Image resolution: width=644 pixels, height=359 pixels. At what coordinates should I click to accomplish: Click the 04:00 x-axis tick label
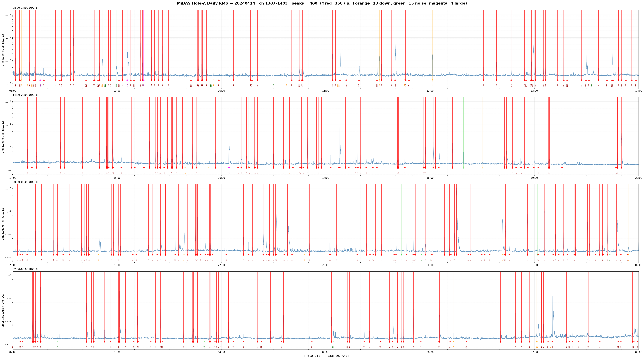click(x=221, y=352)
